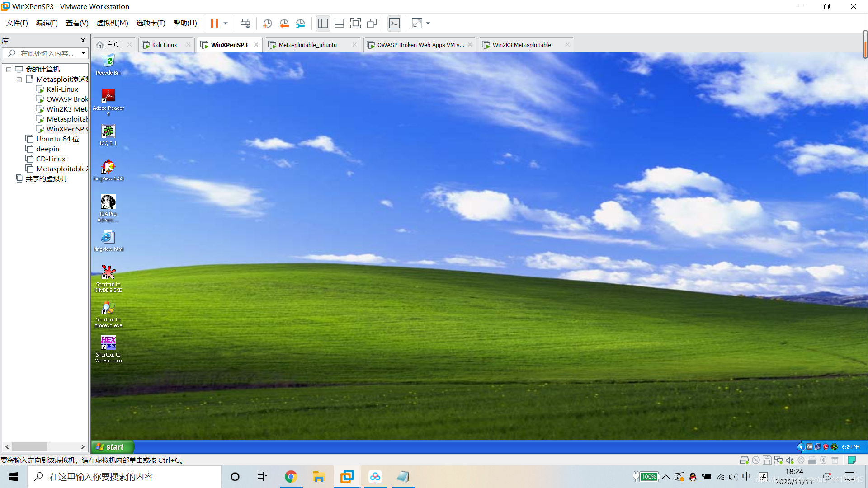This screenshot has width=868, height=488.
Task: Click the take snapshot clock icon
Action: (268, 23)
